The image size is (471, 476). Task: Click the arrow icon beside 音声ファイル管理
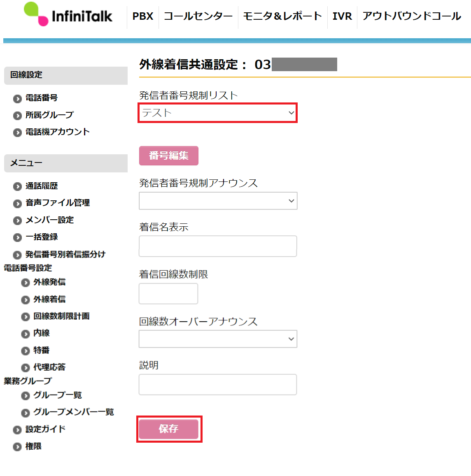(17, 203)
